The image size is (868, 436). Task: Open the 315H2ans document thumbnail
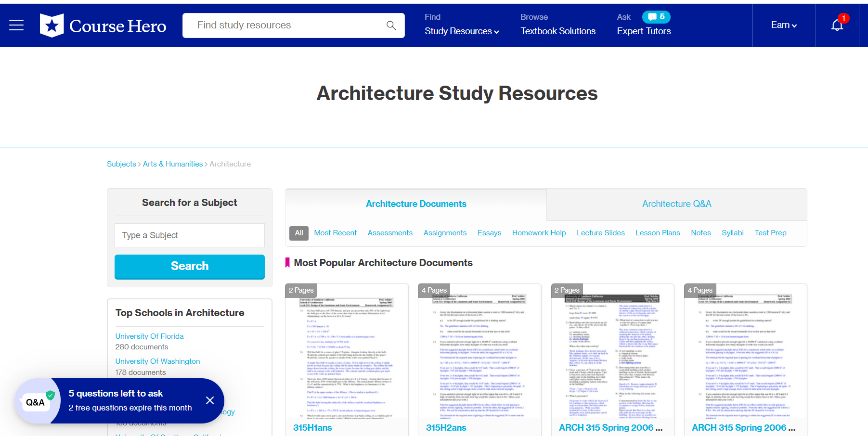479,351
